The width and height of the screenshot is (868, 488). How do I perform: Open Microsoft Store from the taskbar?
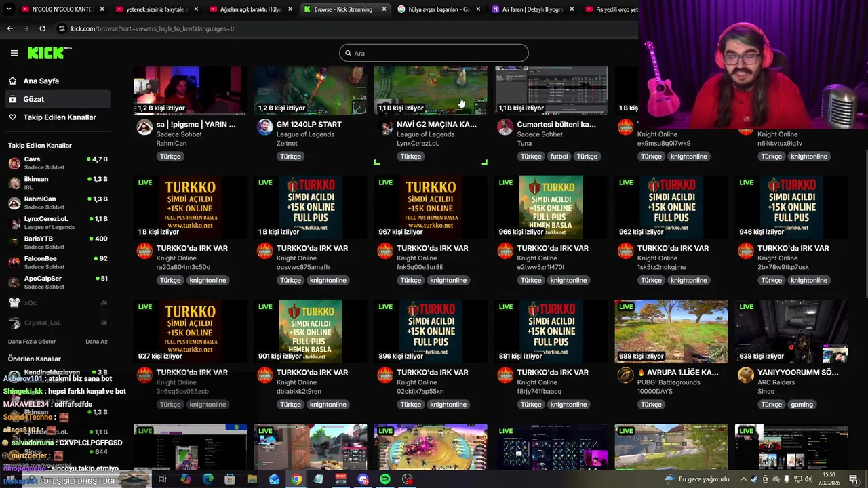pos(230,479)
